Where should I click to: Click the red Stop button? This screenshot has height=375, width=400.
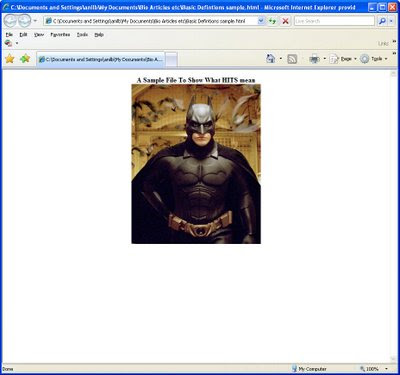286,21
